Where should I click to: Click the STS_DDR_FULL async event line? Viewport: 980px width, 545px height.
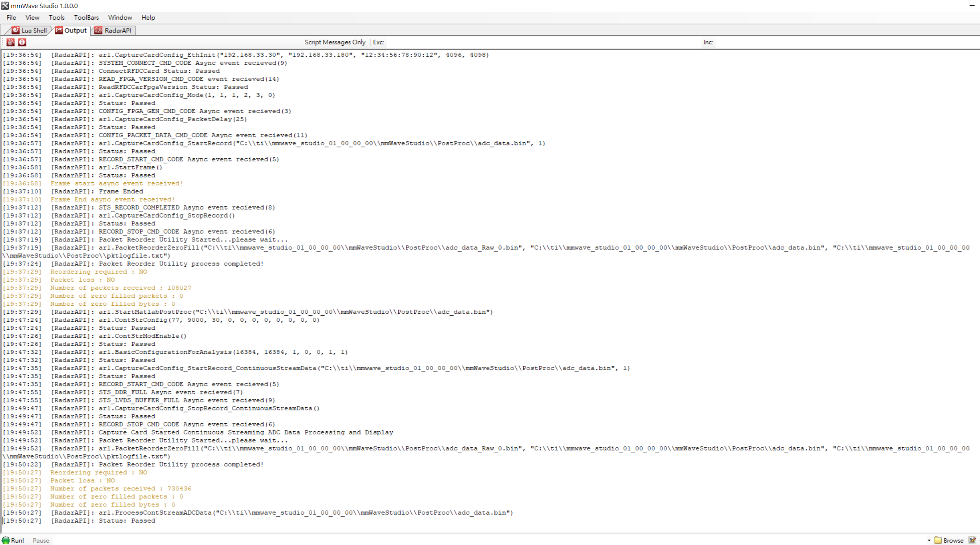point(123,392)
